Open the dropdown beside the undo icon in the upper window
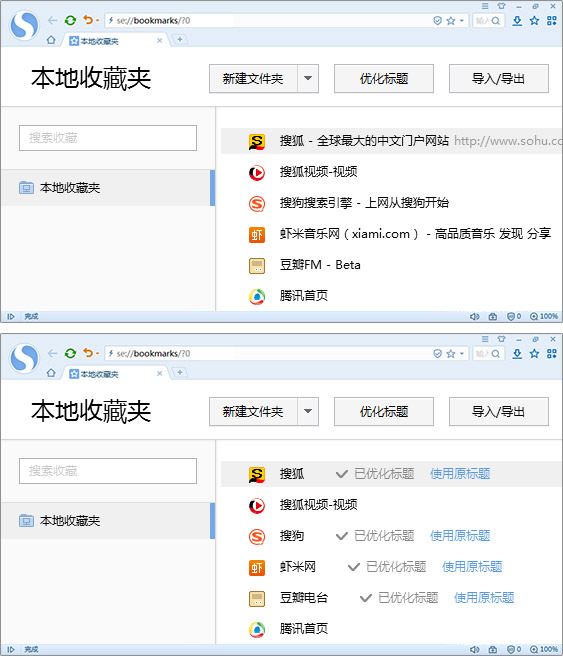Screen dimensions: 563x656 click(x=97, y=20)
